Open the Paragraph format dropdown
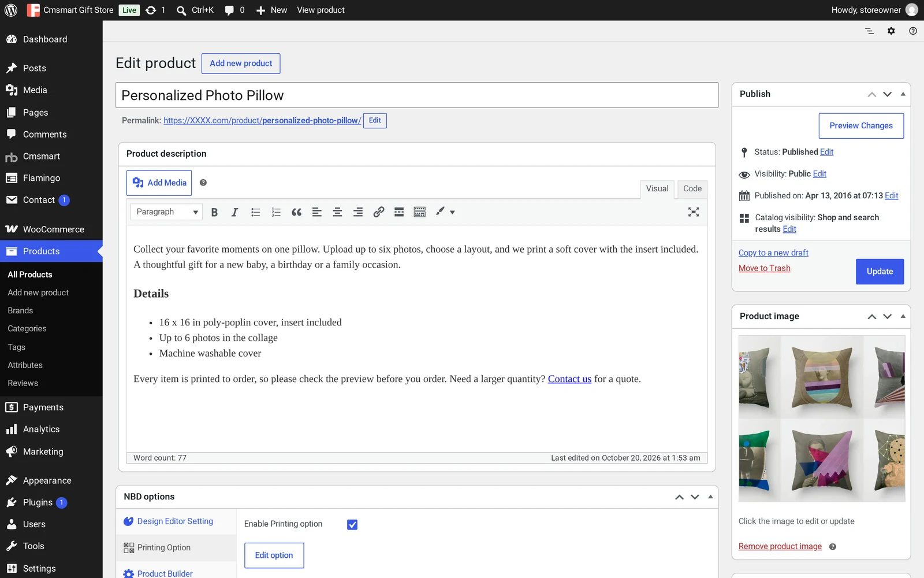The height and width of the screenshot is (578, 924). 166,212
